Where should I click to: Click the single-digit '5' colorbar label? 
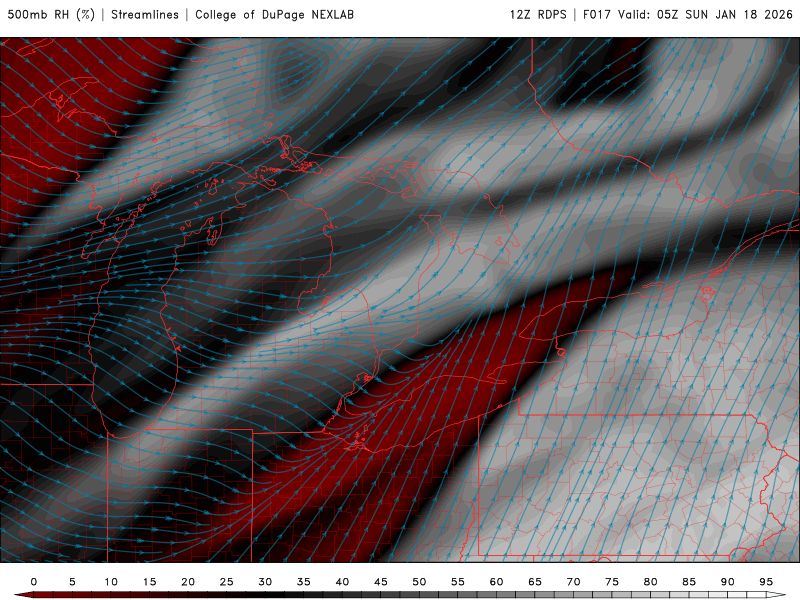coord(72,582)
